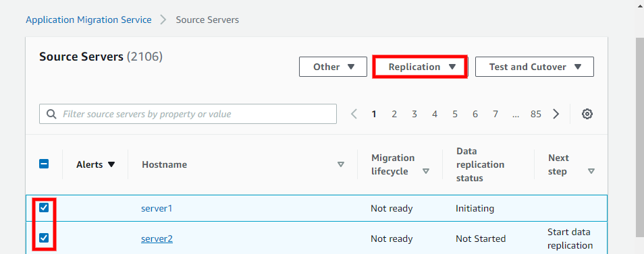Open the Application Migration Service breadcrumb link
Screen dimensions: 644x254
tap(88, 20)
